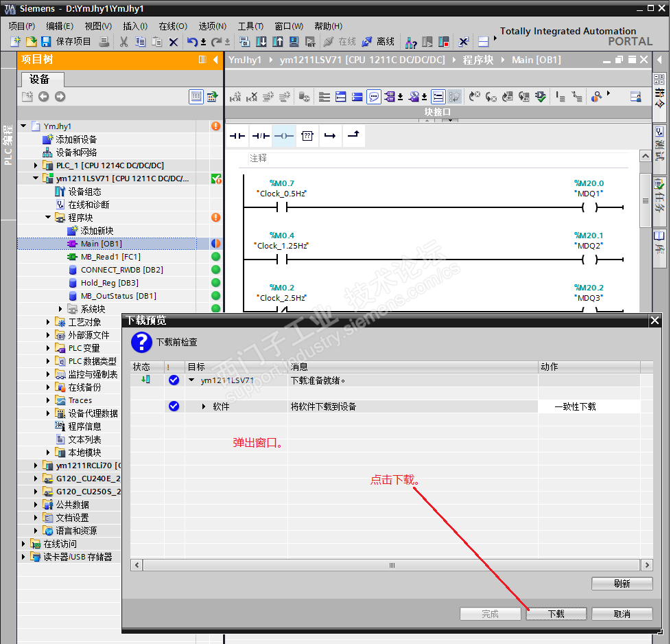This screenshot has height=644, width=671.
Task: Click the 注释 comment field
Action: 438,159
